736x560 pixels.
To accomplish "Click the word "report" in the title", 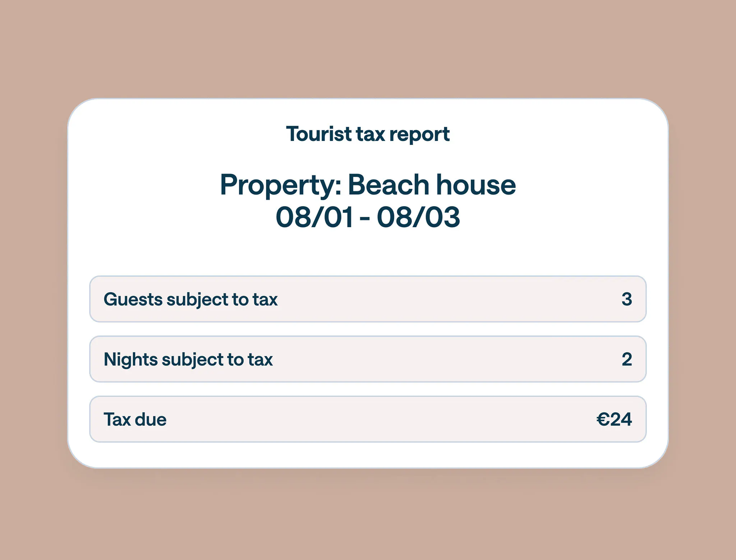I will [x=419, y=135].
